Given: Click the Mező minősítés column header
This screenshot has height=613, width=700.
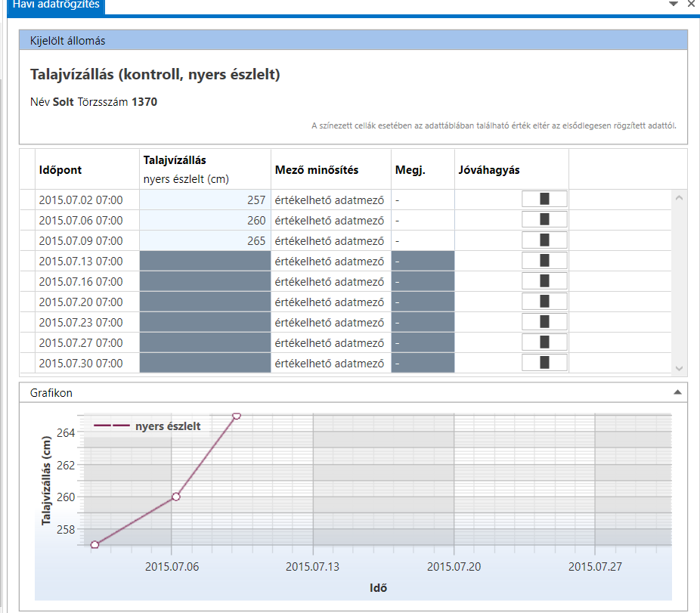Looking at the screenshot, I should (331, 169).
